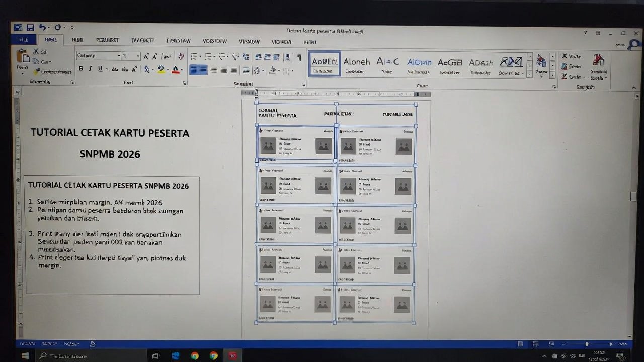Expand the Styles gallery more arrow
Viewport: 644px width, 362px height.
coord(530,74)
